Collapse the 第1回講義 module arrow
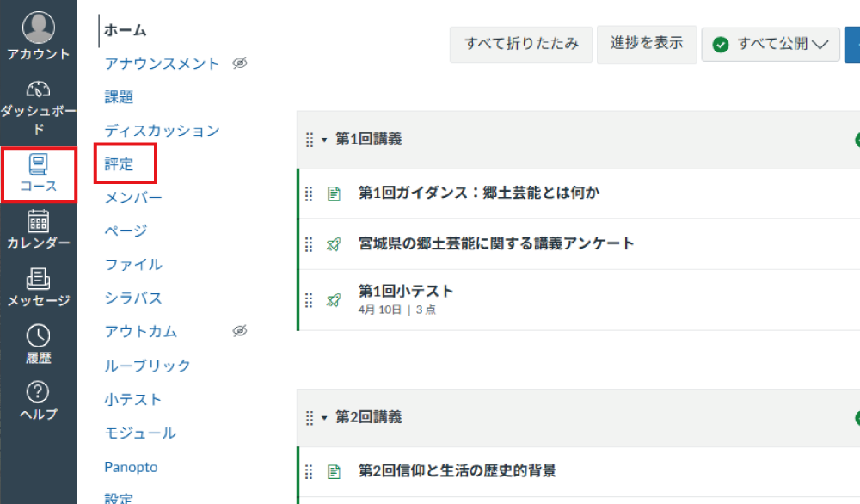860x504 pixels. (322, 139)
